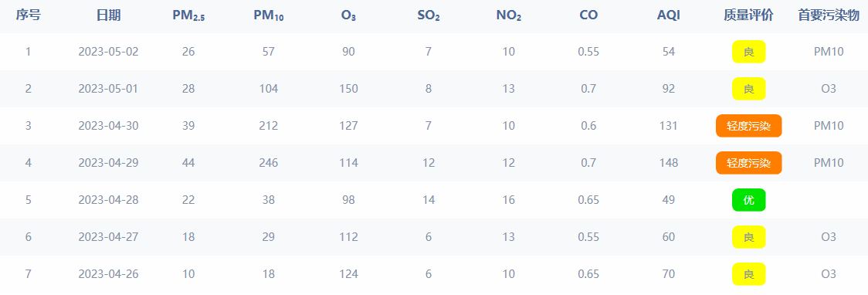Click the orange 轻度污染 badge for 2023-04-30
868x295 pixels.
click(x=748, y=126)
